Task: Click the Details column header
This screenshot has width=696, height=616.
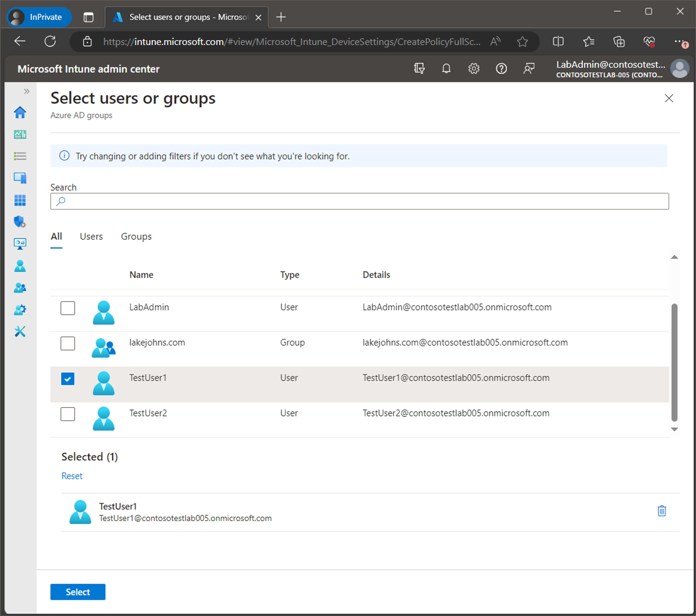Action: coord(376,275)
